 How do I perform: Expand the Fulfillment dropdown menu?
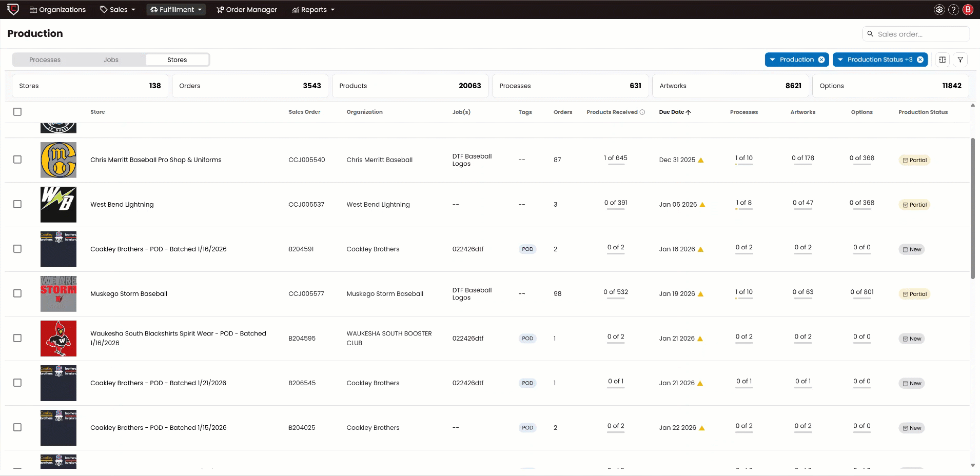tap(175, 9)
